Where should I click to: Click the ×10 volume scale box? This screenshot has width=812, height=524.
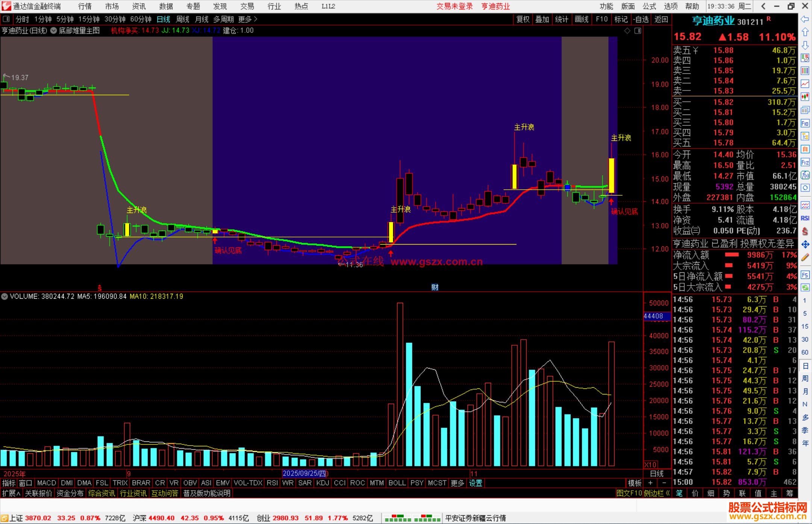click(650, 465)
